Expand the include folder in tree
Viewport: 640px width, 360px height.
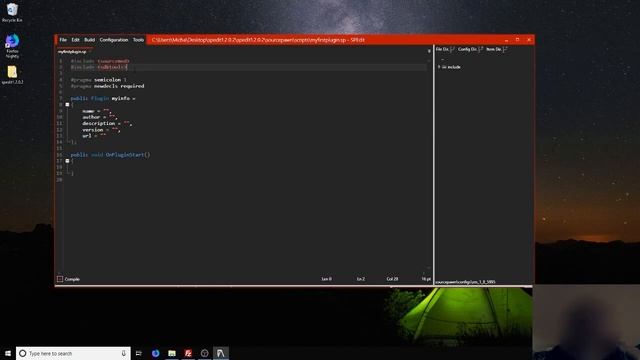click(x=439, y=67)
